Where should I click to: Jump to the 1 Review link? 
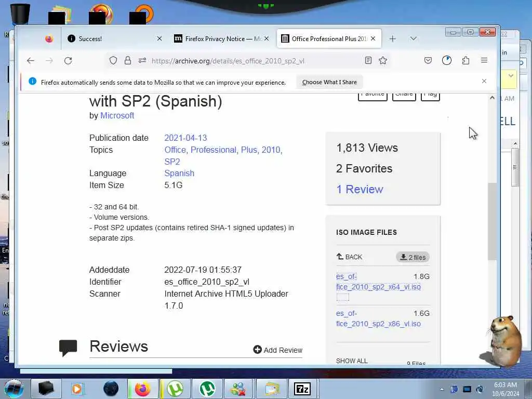pos(360,189)
